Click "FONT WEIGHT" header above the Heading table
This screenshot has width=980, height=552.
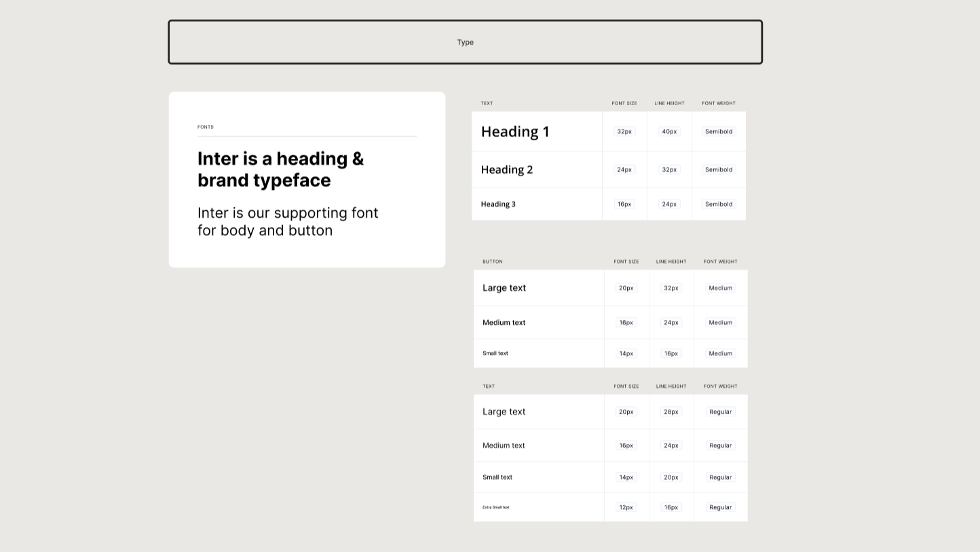point(719,104)
